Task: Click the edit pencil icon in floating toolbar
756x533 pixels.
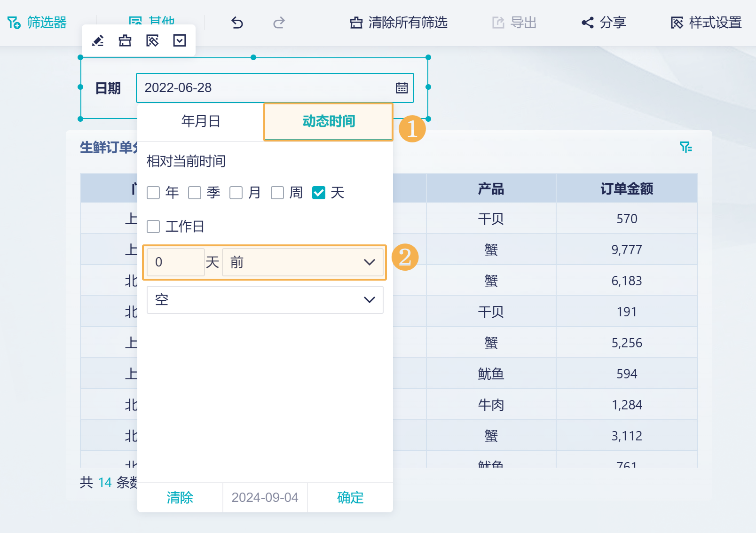Action: (x=98, y=41)
